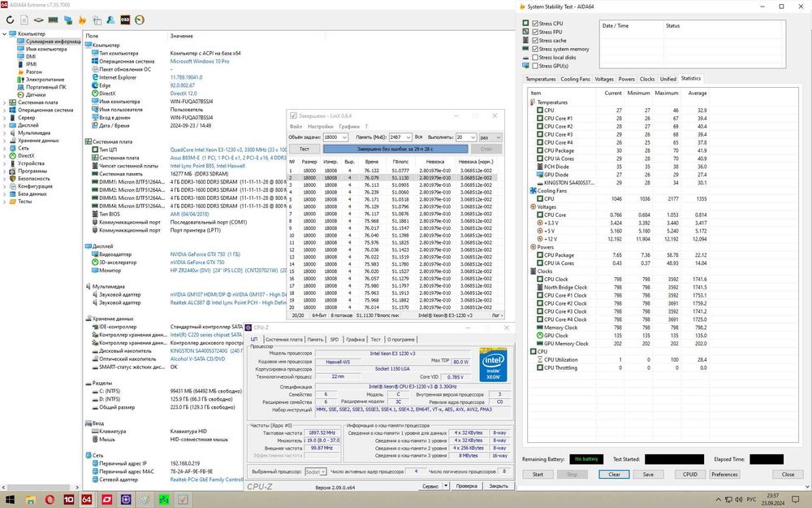This screenshot has width=812, height=508.
Task: Open Opera icon on the Windows taskbar
Action: point(50,500)
